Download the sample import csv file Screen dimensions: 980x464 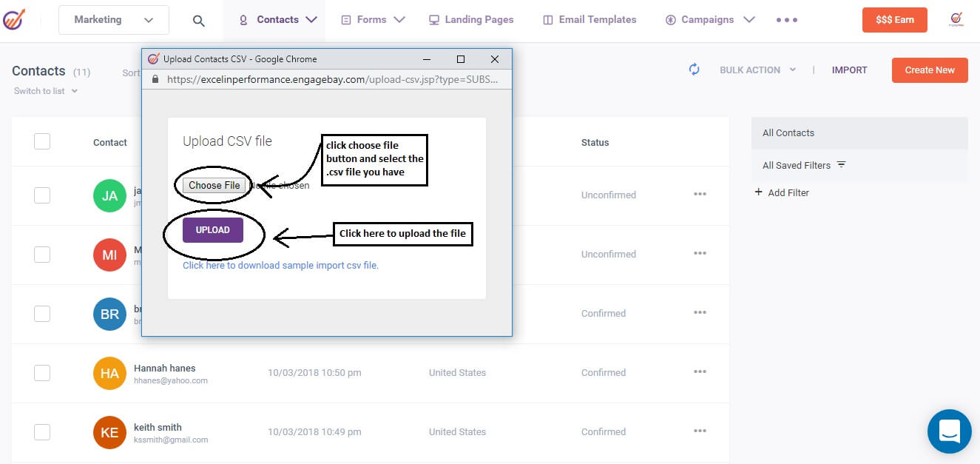point(280,265)
